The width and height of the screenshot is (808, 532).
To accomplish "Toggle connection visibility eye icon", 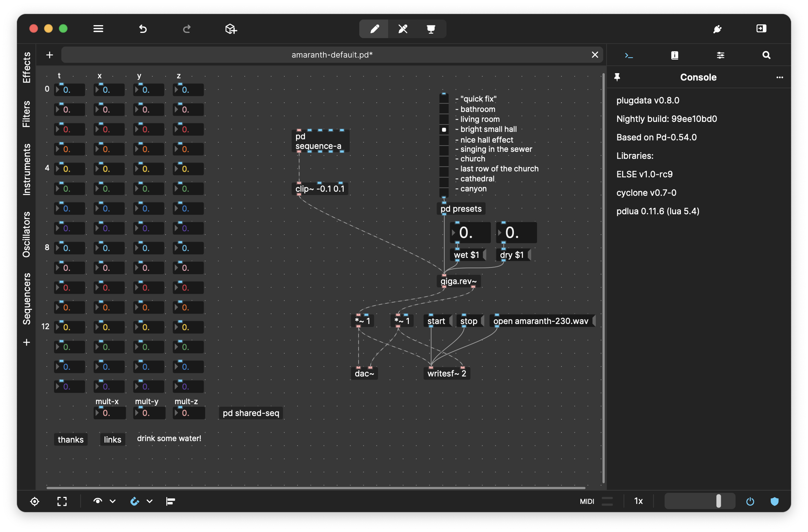I will point(97,501).
